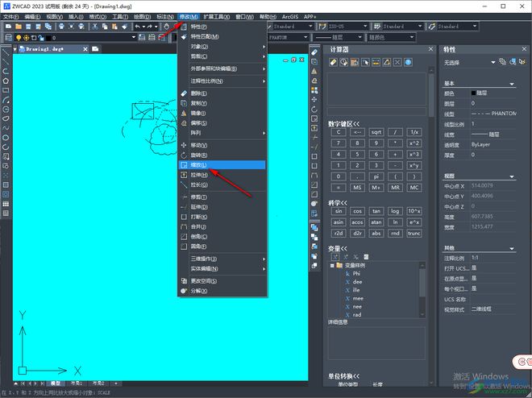The image size is (532, 398).
Task: Click calculator Get Coordinates icon
Action: (365, 62)
